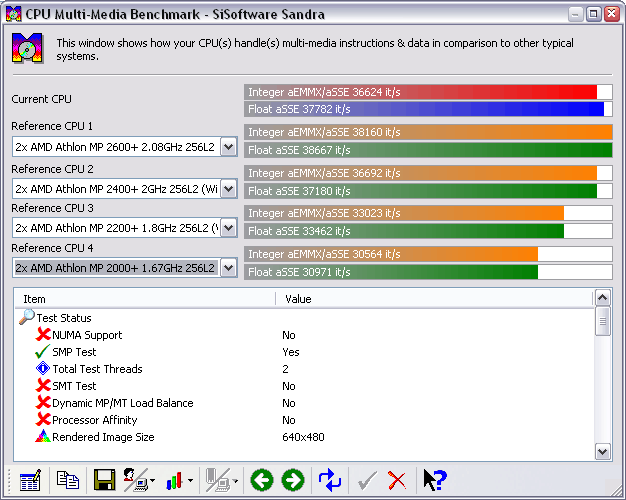Click the red X Cancel icon

[396, 480]
